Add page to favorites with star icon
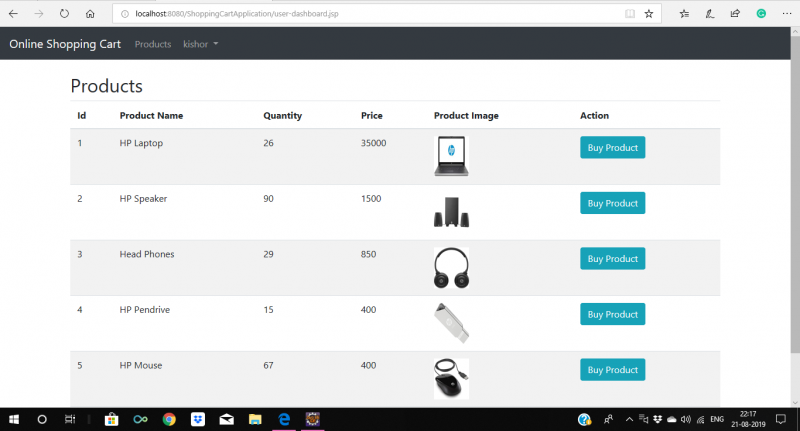The width and height of the screenshot is (800, 431). [649, 14]
